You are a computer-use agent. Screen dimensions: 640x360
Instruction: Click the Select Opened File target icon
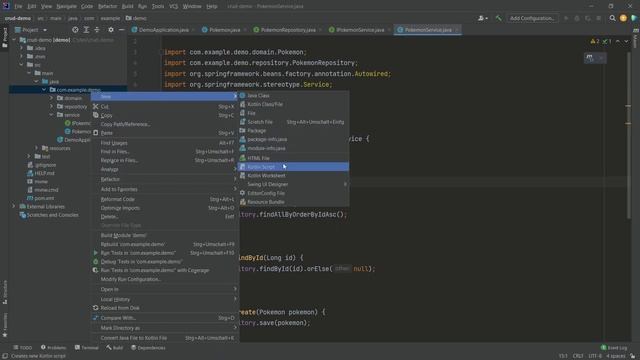click(x=75, y=30)
